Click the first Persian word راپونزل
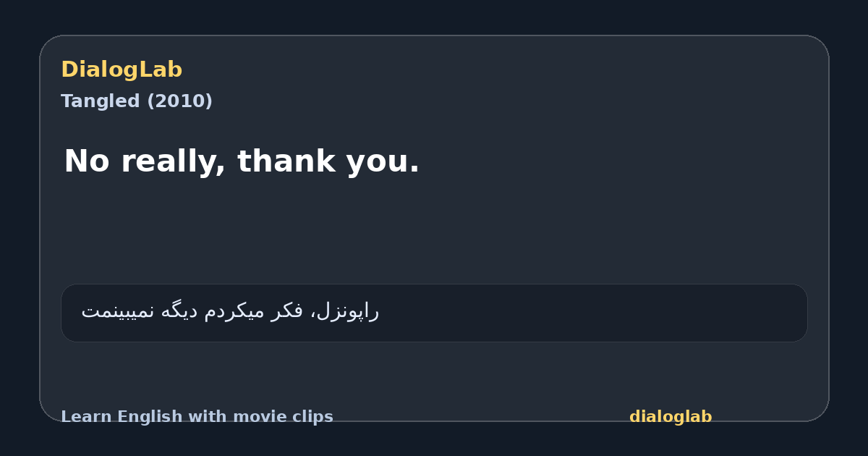The image size is (868, 456). 349,311
